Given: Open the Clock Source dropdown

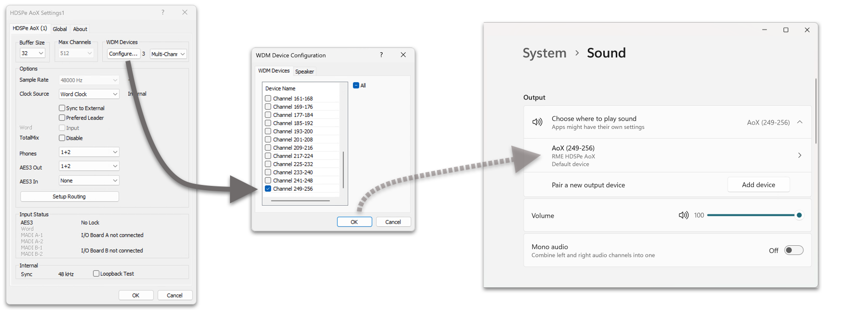Looking at the screenshot, I should click(89, 94).
